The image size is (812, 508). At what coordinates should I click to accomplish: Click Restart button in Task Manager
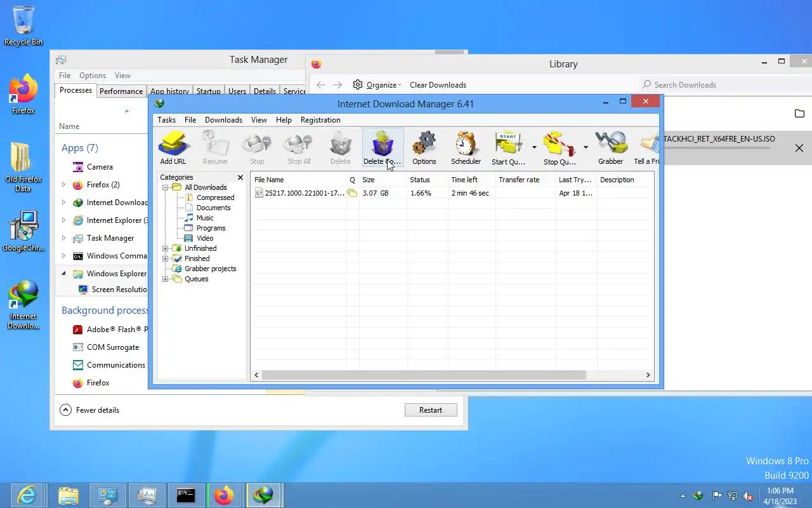click(431, 410)
